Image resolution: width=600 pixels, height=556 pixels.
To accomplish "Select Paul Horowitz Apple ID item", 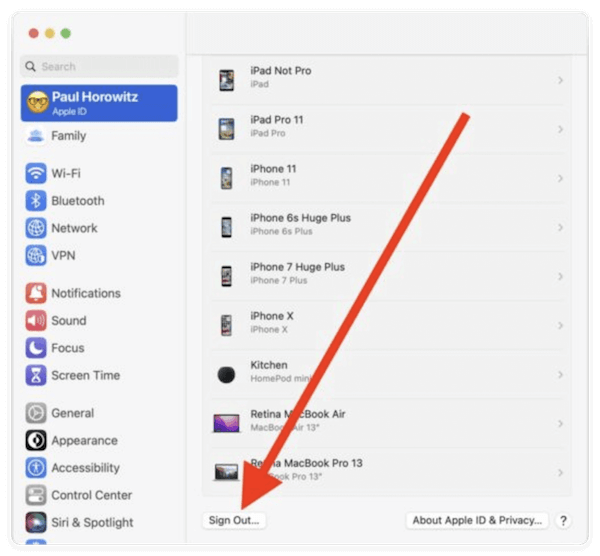I will point(99,103).
